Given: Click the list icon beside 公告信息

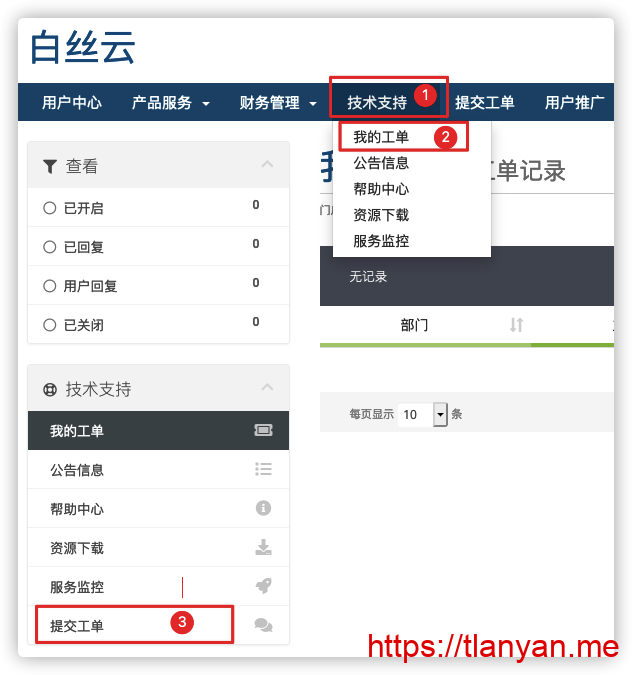Looking at the screenshot, I should pyautogui.click(x=263, y=469).
